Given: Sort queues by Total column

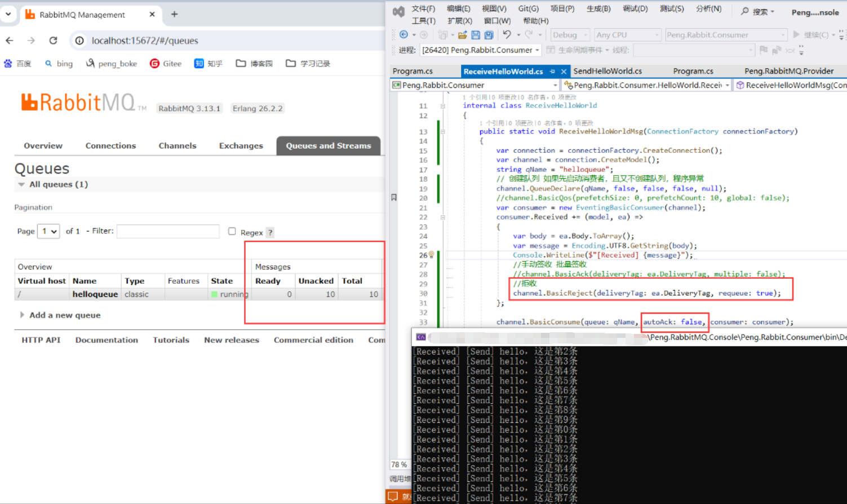Looking at the screenshot, I should (x=352, y=280).
